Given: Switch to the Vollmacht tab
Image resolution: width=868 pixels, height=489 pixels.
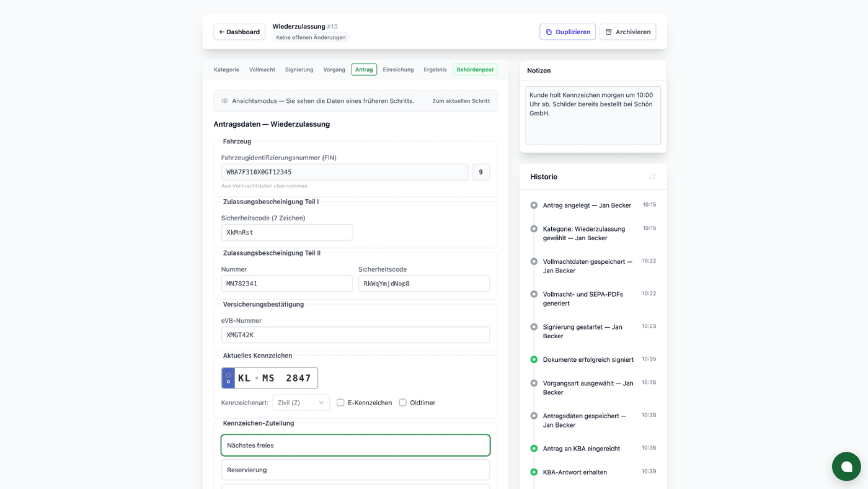Looking at the screenshot, I should pyautogui.click(x=262, y=70).
